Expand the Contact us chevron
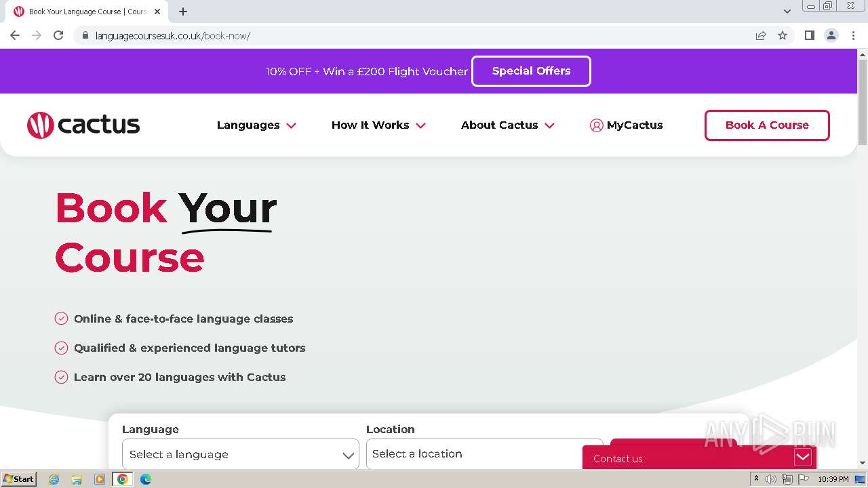 click(x=803, y=457)
